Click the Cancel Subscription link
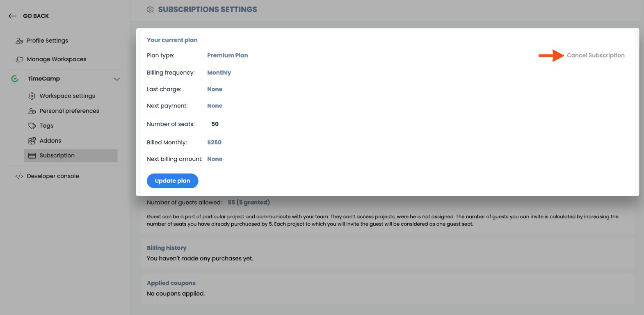644x315 pixels. pyautogui.click(x=596, y=55)
